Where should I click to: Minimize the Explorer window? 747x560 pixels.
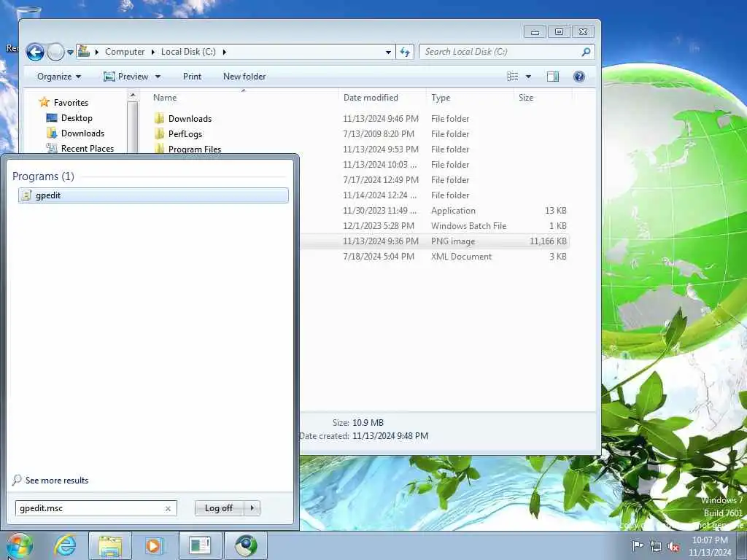535,32
